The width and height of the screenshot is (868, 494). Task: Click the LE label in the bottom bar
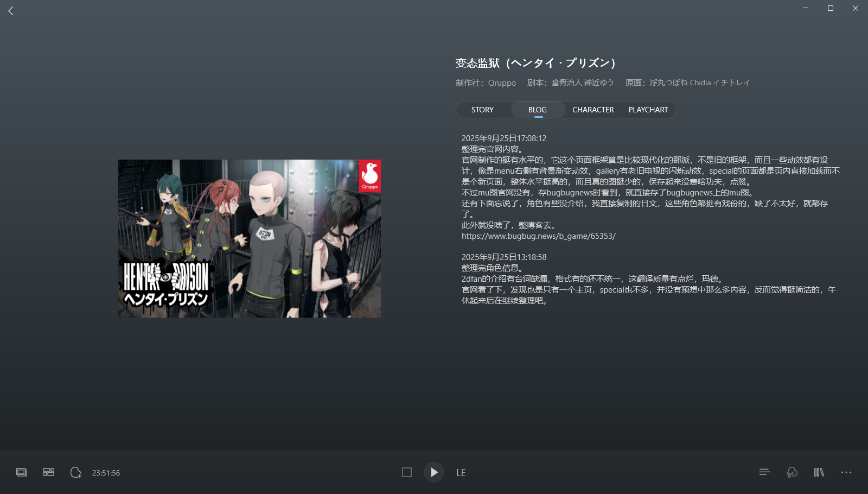461,473
